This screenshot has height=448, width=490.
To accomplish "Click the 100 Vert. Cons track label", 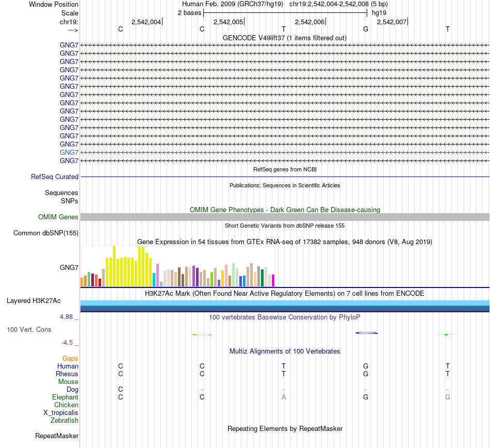I will (29, 330).
